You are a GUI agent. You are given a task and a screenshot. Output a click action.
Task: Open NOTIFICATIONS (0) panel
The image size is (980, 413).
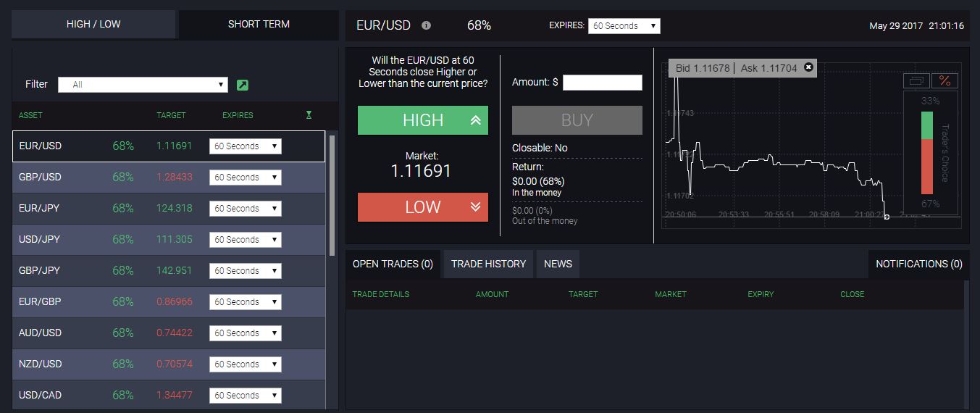[x=918, y=264]
